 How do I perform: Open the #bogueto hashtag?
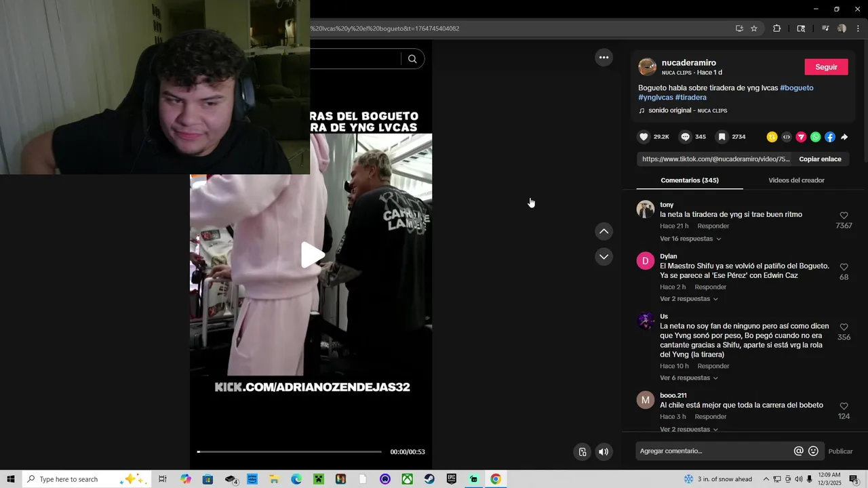796,88
